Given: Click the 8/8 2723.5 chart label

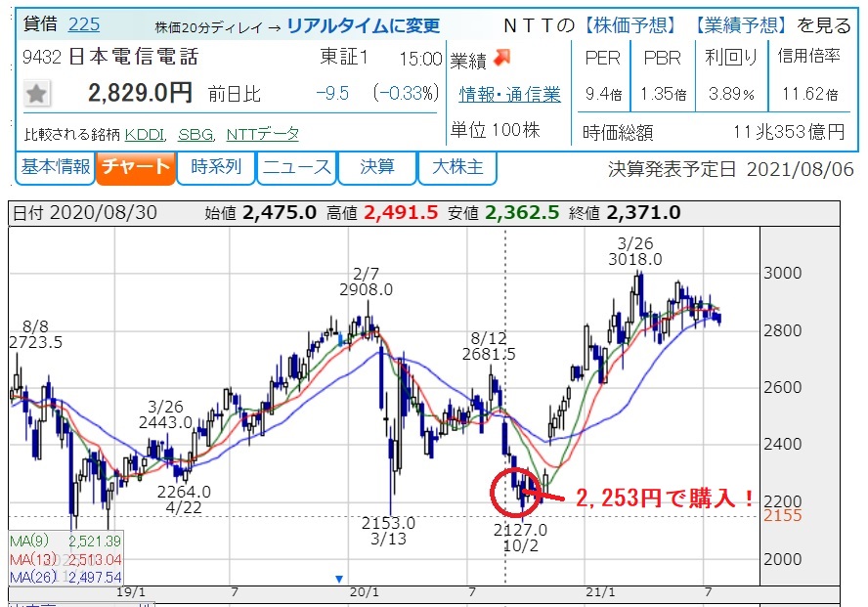Looking at the screenshot, I should click(x=35, y=334).
